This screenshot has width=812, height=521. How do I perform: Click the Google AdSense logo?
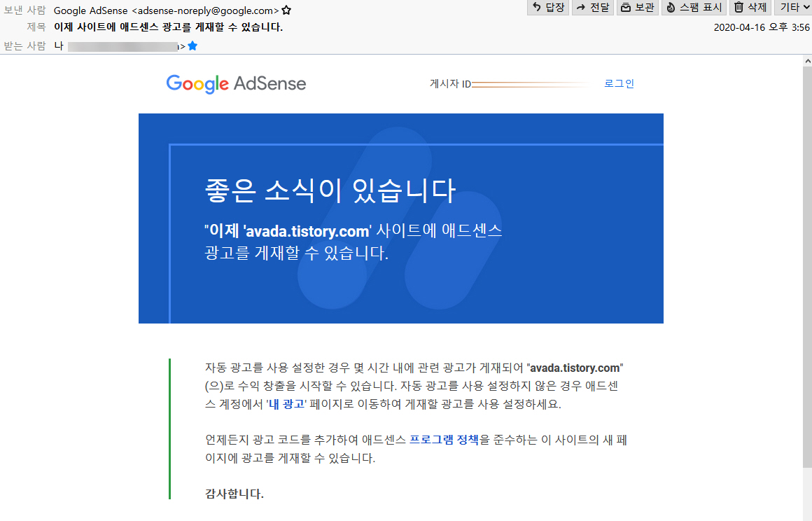pos(236,84)
